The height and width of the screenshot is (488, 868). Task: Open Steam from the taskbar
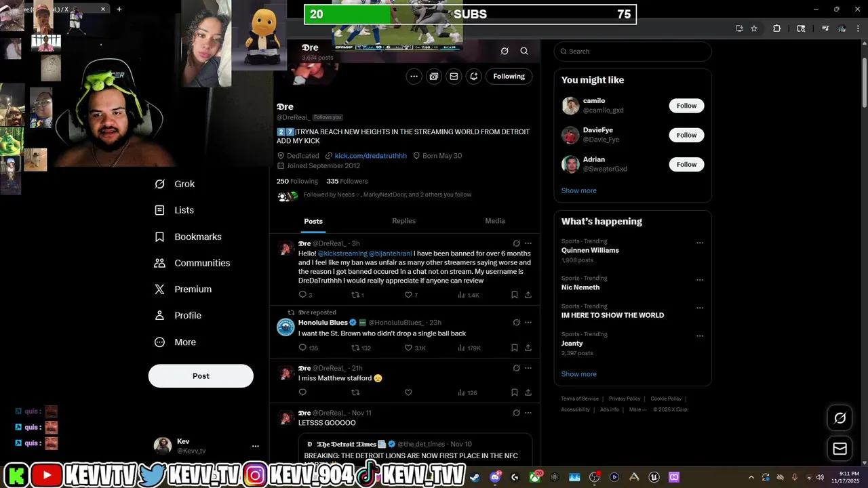click(x=475, y=477)
